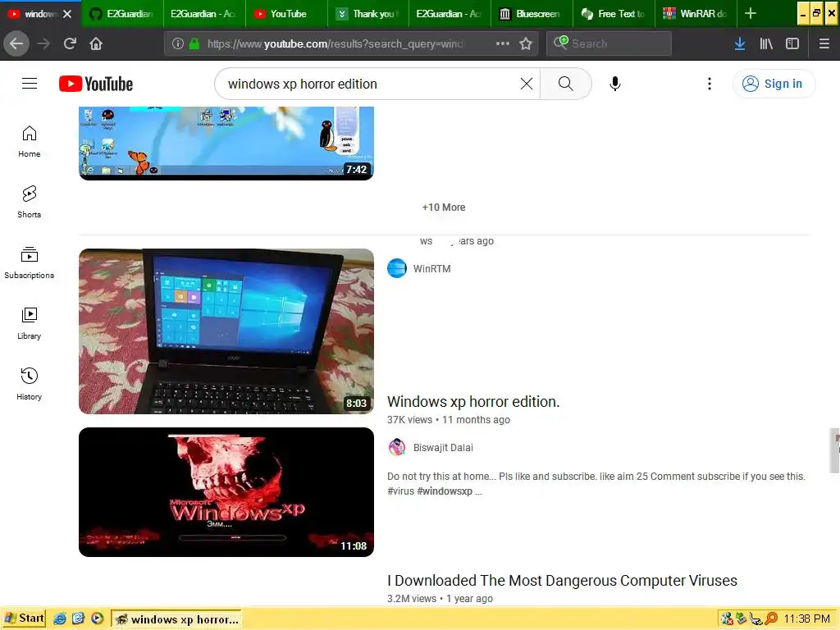Clear the YouTube search query

point(527,84)
